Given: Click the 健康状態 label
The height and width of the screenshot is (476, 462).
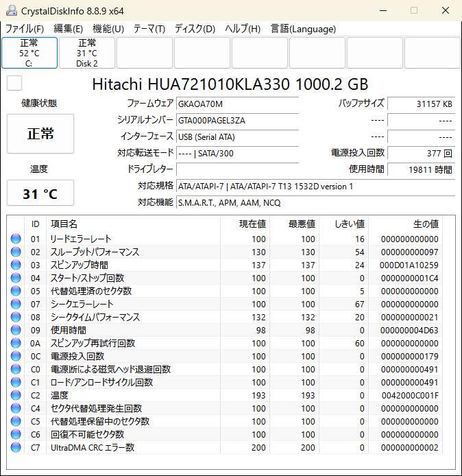Looking at the screenshot, I should [39, 103].
